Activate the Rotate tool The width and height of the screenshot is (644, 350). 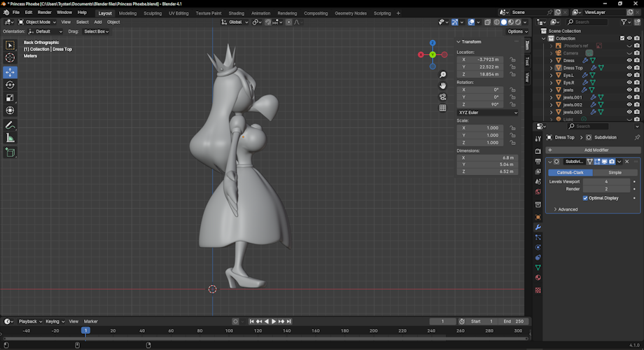click(10, 85)
